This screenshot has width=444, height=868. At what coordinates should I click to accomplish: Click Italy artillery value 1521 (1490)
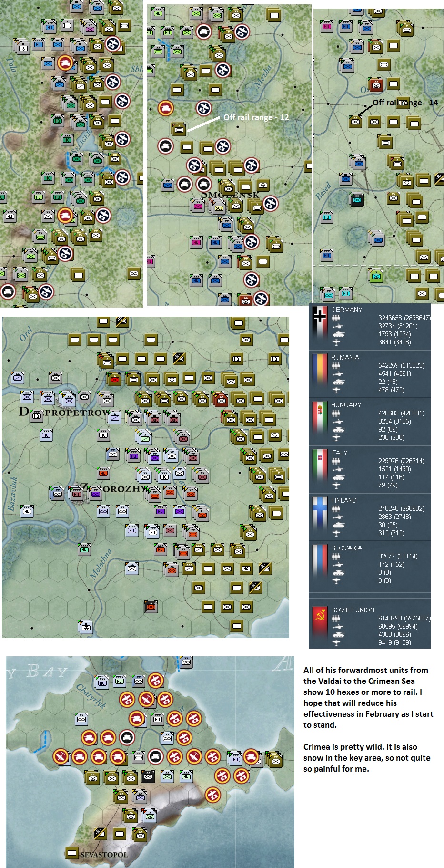point(394,469)
